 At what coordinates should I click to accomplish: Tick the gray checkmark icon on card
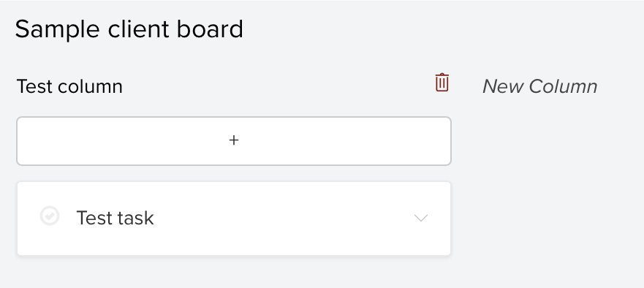[50, 216]
